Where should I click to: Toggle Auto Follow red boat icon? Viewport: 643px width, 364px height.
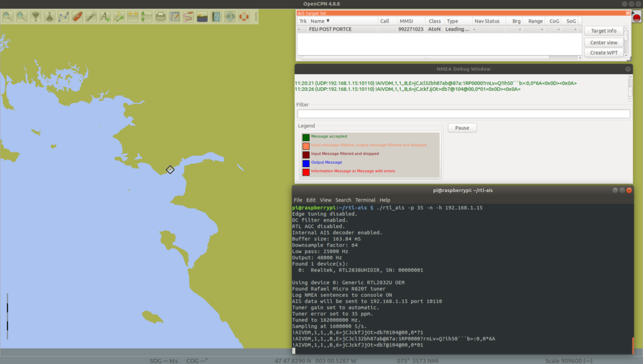click(77, 17)
